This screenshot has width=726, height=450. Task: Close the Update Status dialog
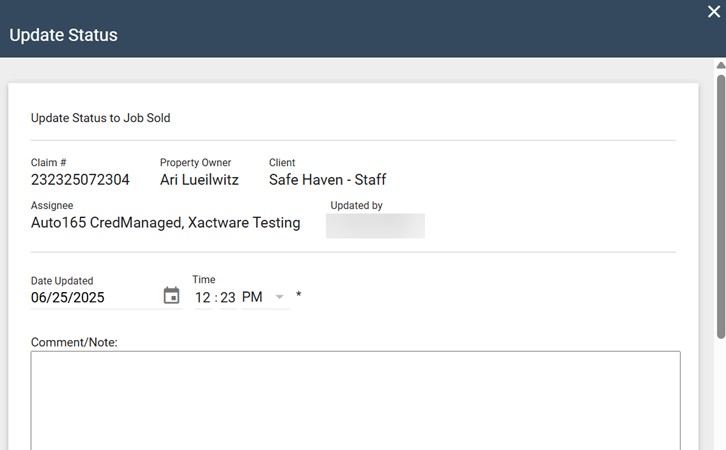pyautogui.click(x=714, y=12)
